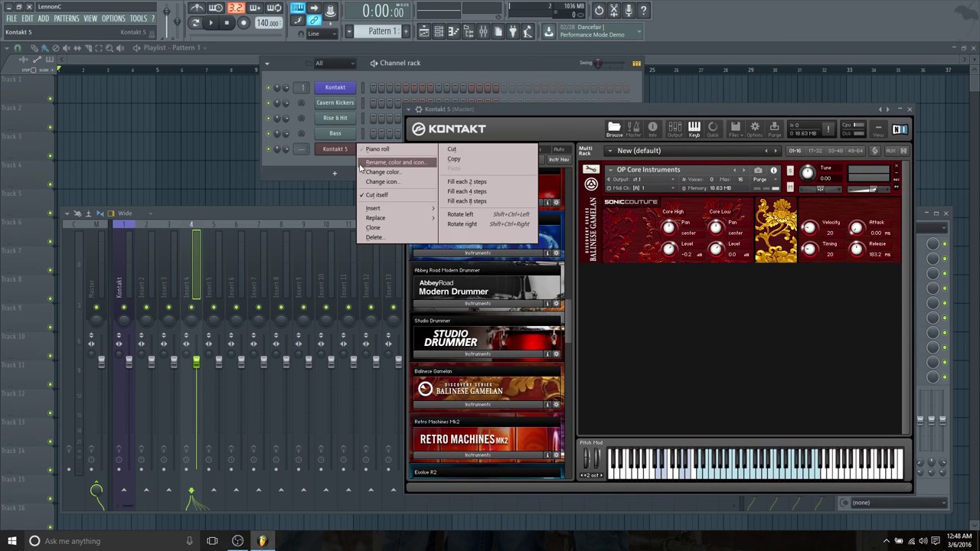
Task: Toggle Solo S button on Gamelan instrument
Action: (x=790, y=171)
